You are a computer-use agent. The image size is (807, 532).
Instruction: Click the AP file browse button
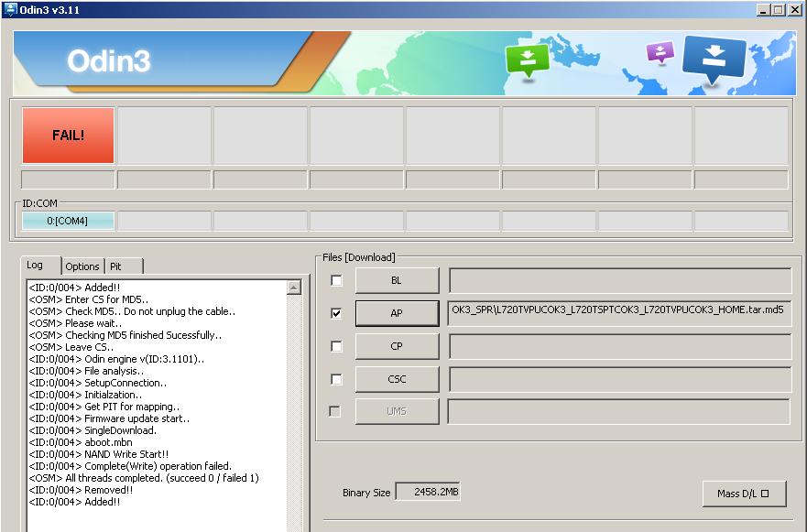397,313
